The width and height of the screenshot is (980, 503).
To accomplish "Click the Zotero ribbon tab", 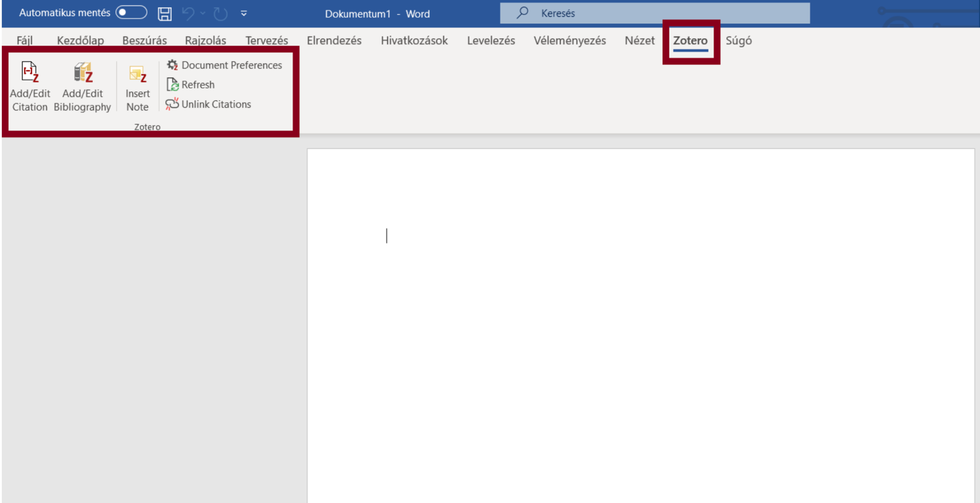I will tap(690, 40).
